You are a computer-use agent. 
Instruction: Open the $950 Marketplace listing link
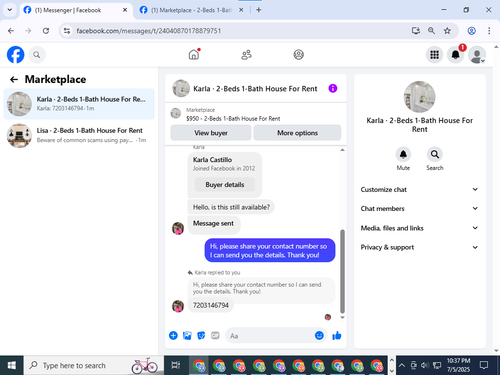point(233,118)
